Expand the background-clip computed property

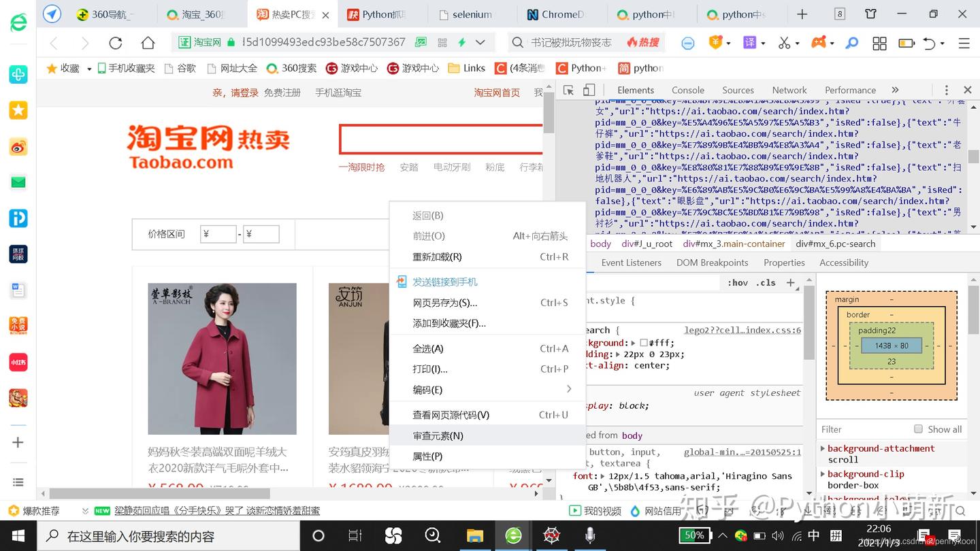click(823, 474)
